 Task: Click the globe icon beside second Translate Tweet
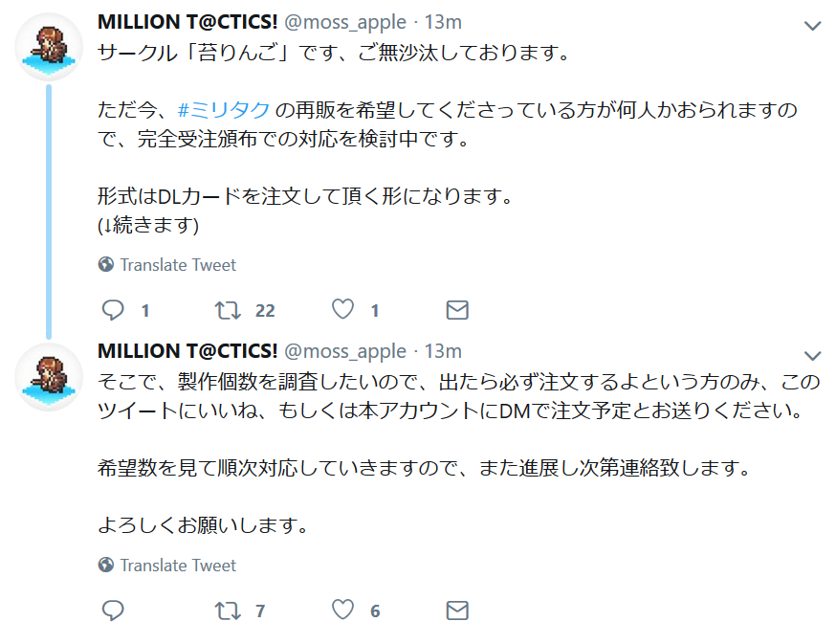coord(106,566)
